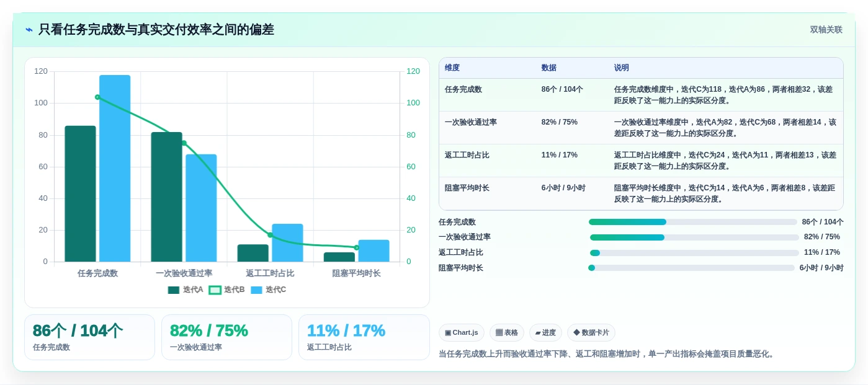Open the 11% / 17% data card
Image resolution: width=868 pixels, height=385 pixels.
(364, 337)
